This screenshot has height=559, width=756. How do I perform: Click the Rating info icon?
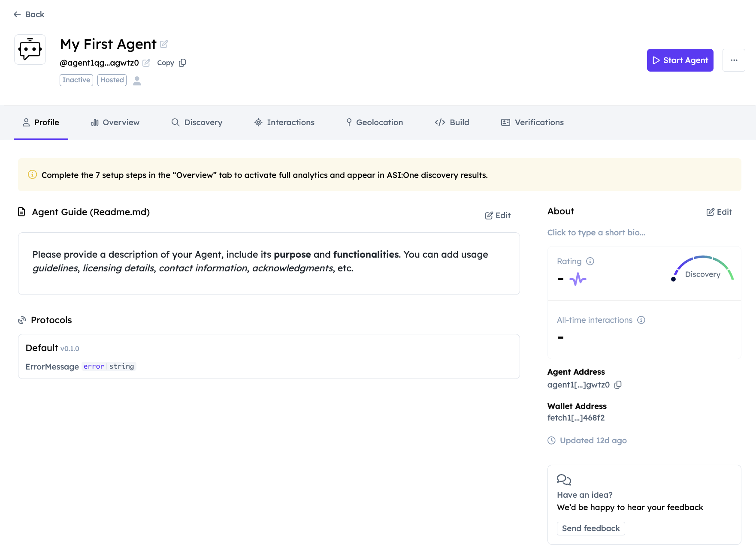(x=590, y=261)
